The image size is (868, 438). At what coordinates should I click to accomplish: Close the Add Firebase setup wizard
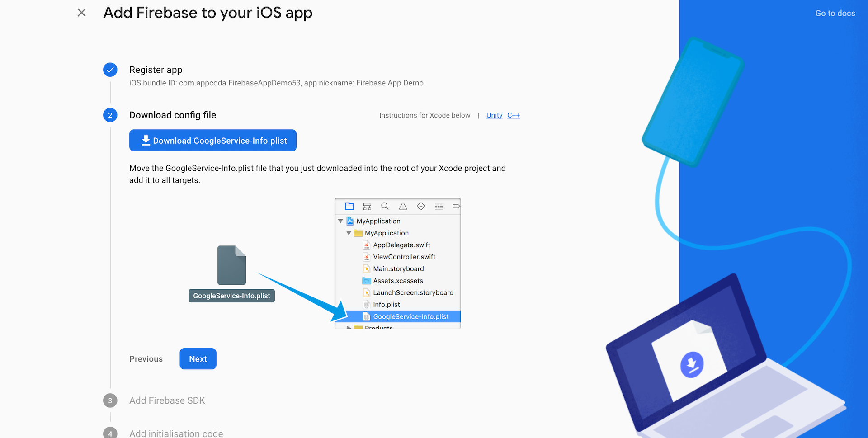click(81, 13)
